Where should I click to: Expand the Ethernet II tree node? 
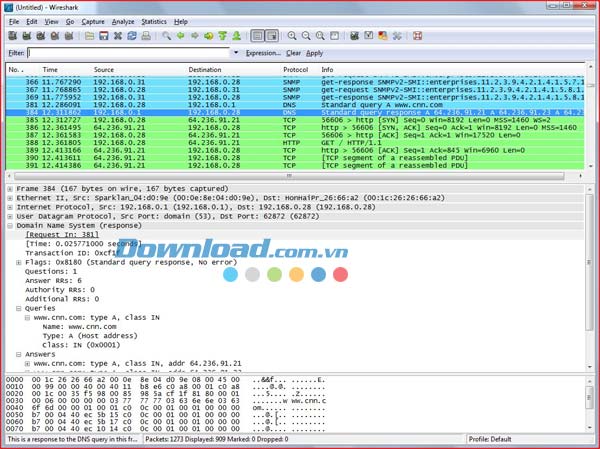[x=10, y=198]
